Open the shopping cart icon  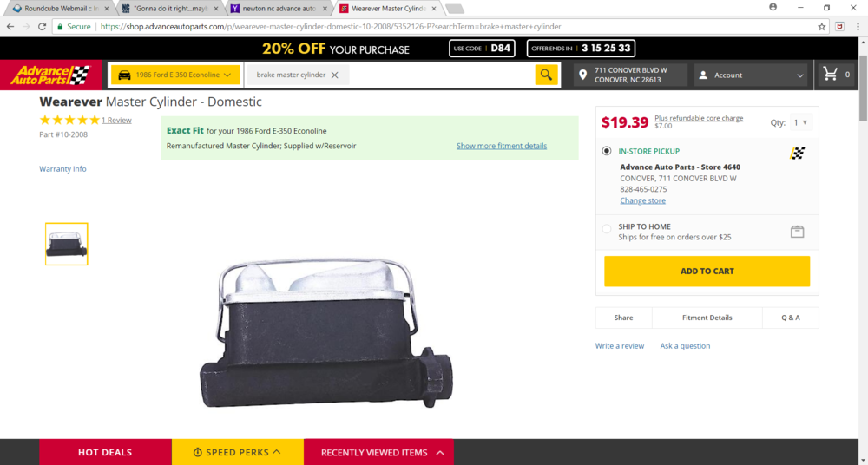[x=832, y=75]
